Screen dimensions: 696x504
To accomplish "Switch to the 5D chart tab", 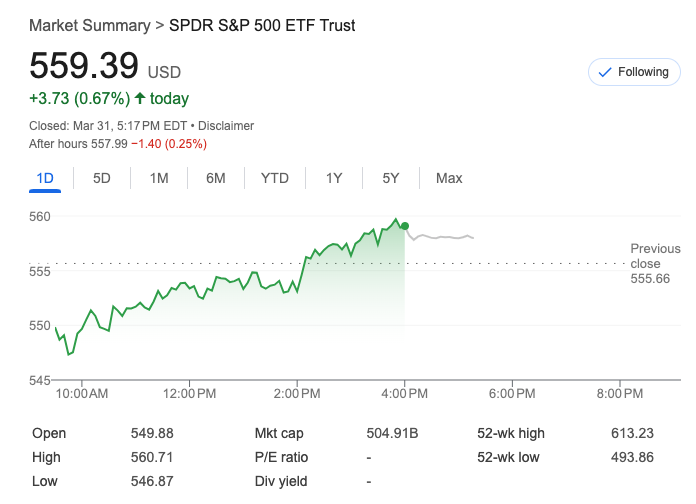I will tap(102, 178).
